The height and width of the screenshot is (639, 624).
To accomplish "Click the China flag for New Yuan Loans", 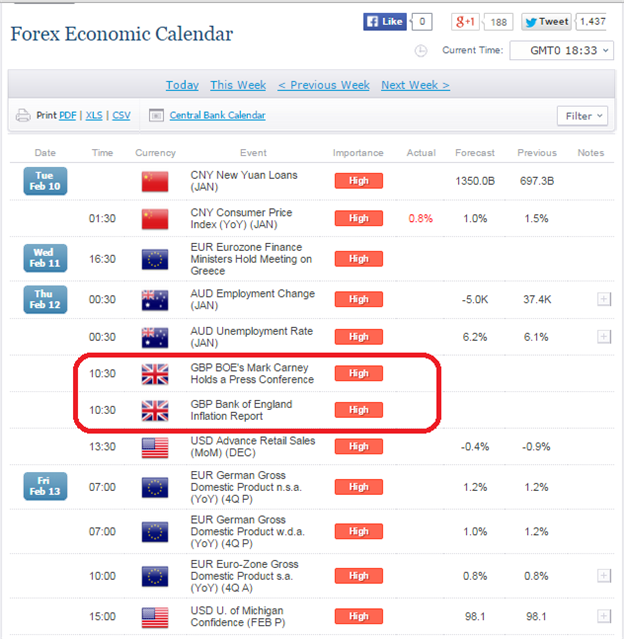I will (155, 181).
